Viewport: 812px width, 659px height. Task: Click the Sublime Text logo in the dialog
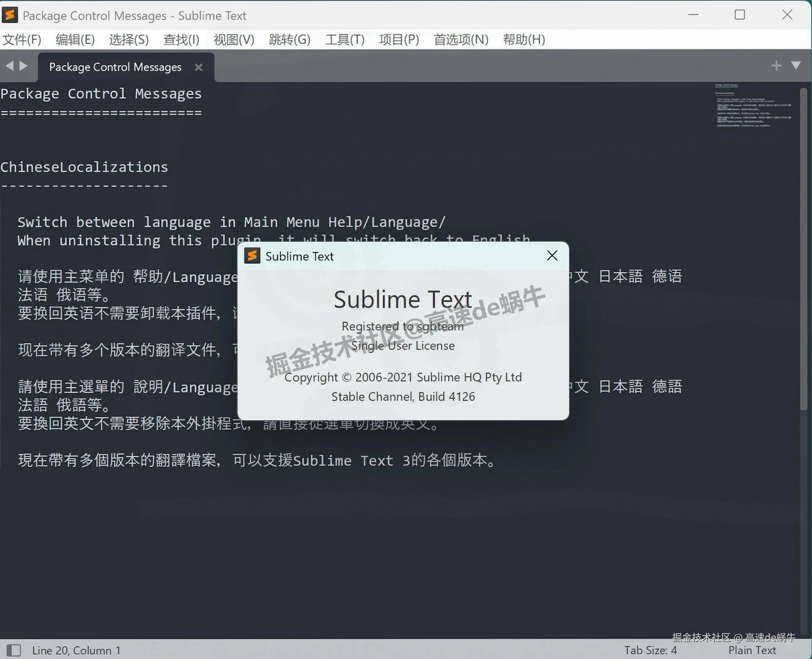tap(252, 255)
